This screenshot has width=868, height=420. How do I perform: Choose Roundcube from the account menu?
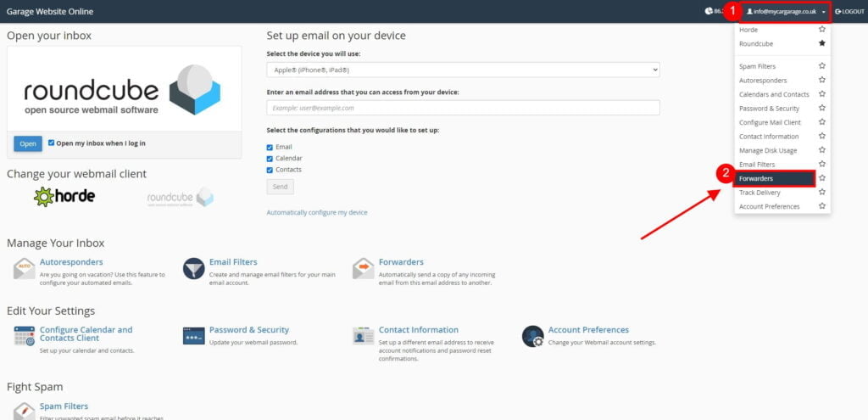pos(755,44)
